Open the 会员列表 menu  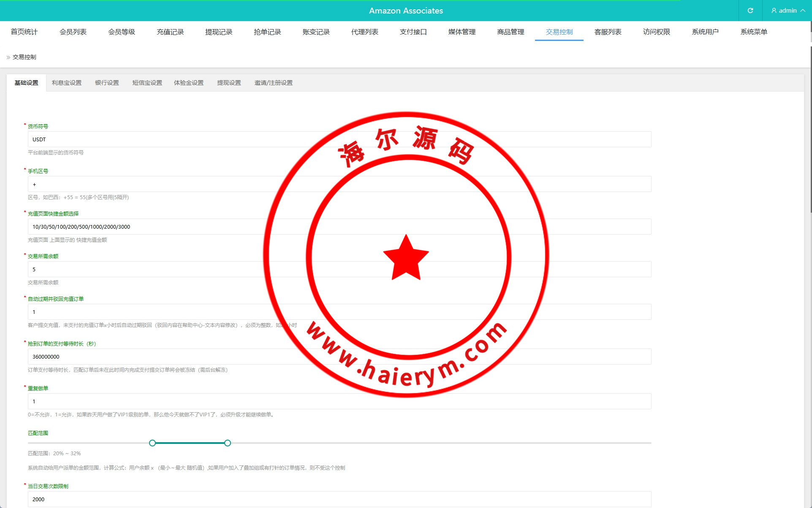(73, 32)
